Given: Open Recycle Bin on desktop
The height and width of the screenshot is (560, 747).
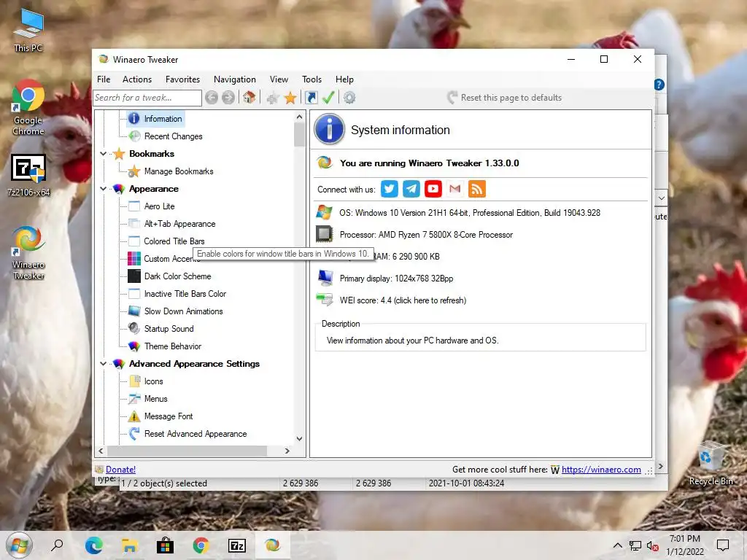Looking at the screenshot, I should [x=711, y=463].
